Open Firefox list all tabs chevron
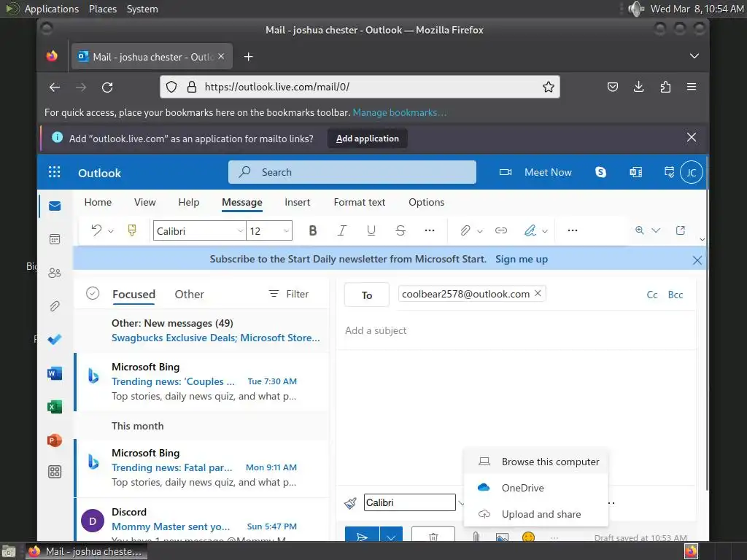This screenshot has width=747, height=560. click(694, 56)
